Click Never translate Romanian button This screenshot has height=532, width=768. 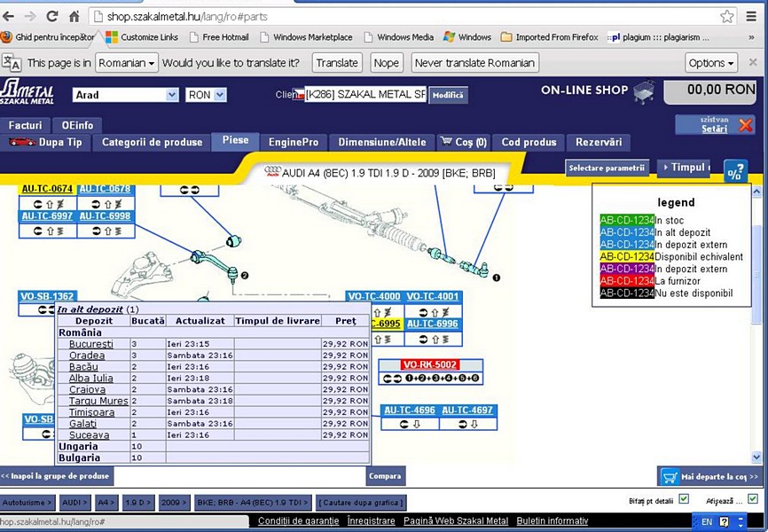[x=474, y=63]
